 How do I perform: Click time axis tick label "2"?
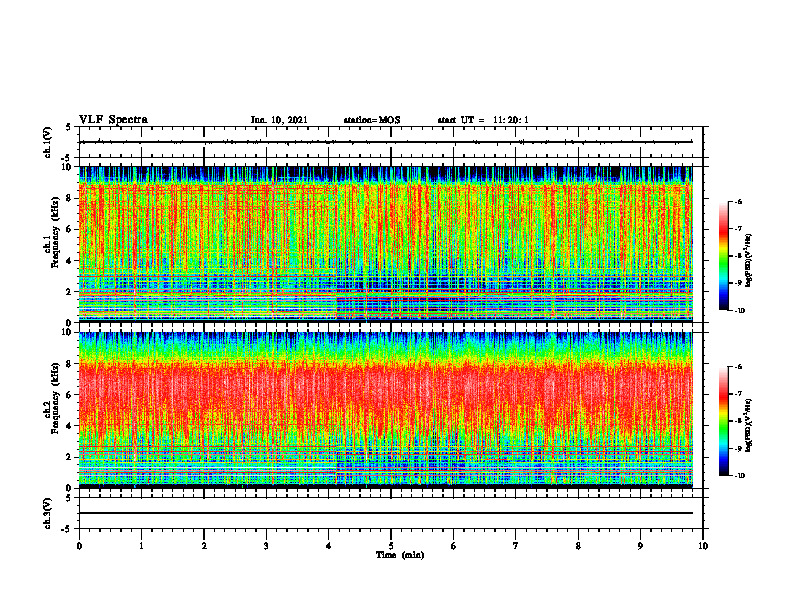point(204,546)
